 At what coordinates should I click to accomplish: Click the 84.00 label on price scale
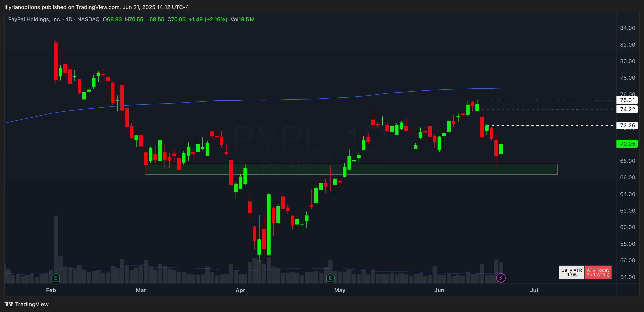pyautogui.click(x=627, y=28)
